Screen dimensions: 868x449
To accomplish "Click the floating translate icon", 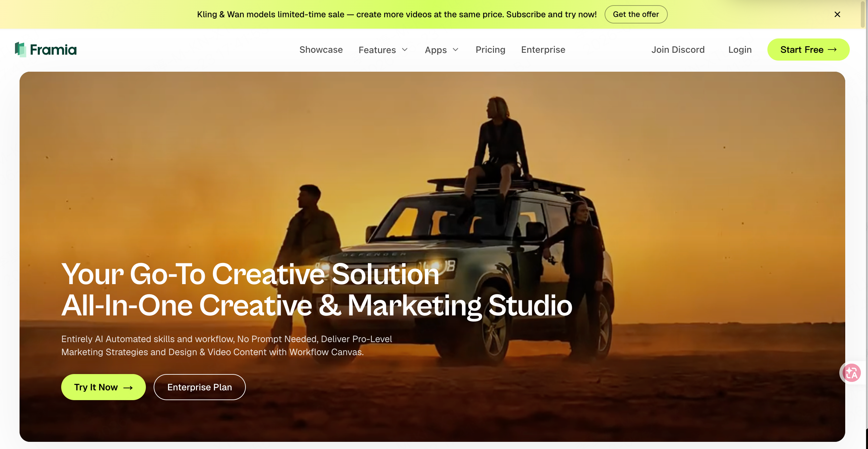I will tap(851, 373).
